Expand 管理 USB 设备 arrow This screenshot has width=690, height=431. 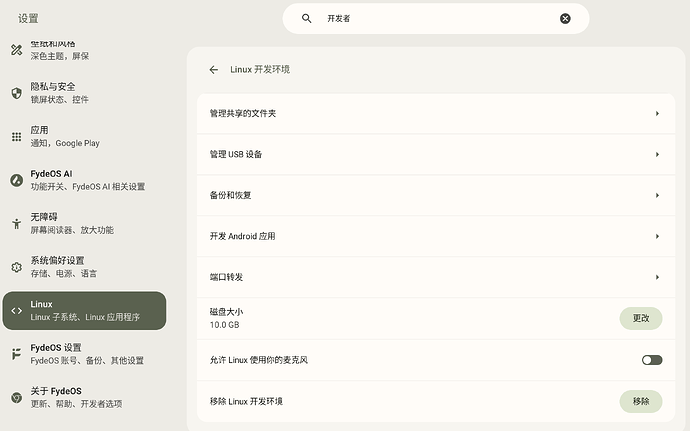pos(657,155)
